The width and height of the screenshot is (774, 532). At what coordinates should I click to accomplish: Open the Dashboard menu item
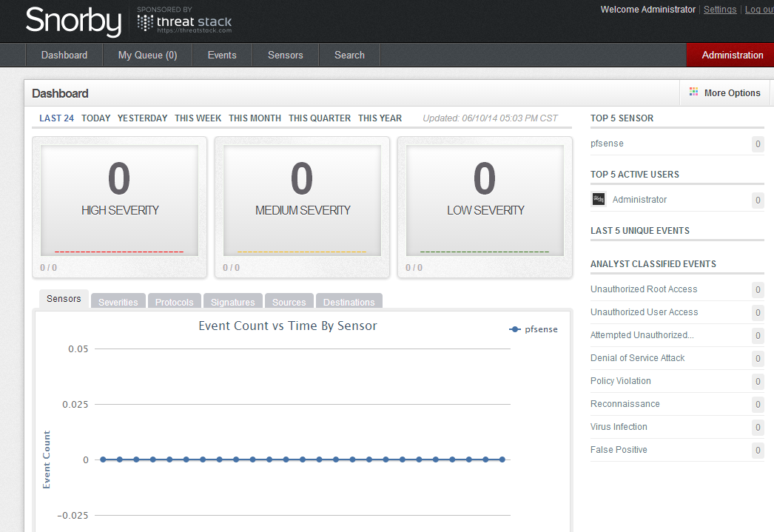click(x=64, y=55)
